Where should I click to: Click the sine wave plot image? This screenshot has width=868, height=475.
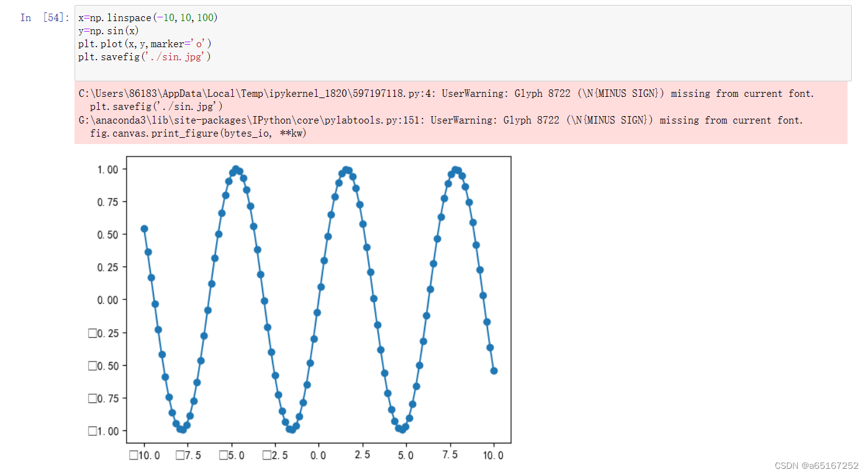299,309
